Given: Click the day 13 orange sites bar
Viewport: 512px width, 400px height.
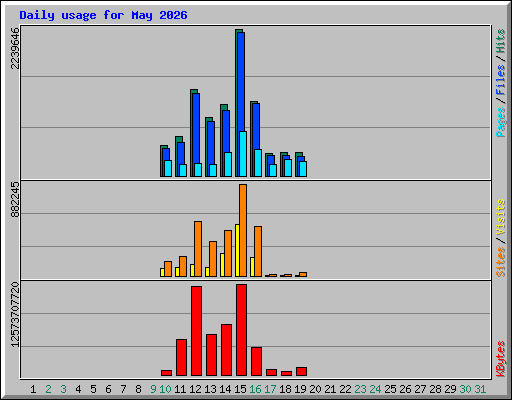Looking at the screenshot, I should point(213,259).
